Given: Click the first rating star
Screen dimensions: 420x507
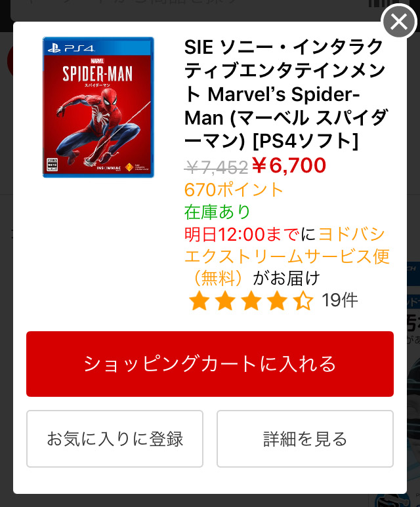Looking at the screenshot, I should coord(199,300).
